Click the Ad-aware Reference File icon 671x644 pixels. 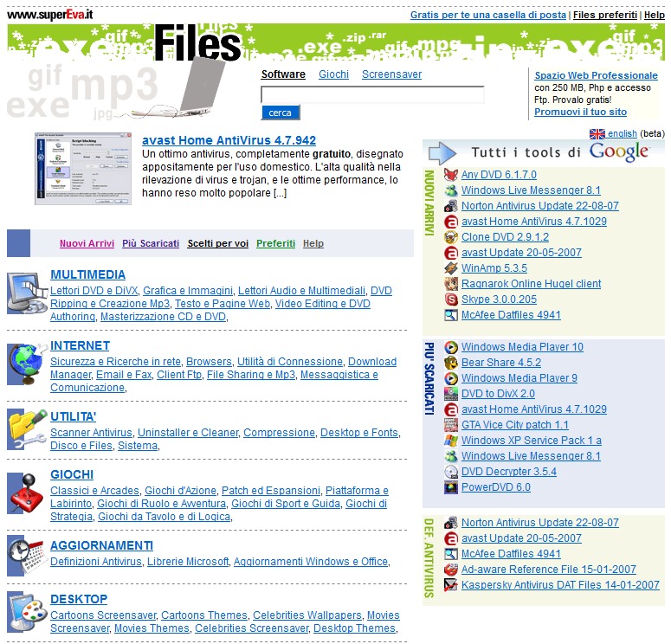tap(450, 570)
